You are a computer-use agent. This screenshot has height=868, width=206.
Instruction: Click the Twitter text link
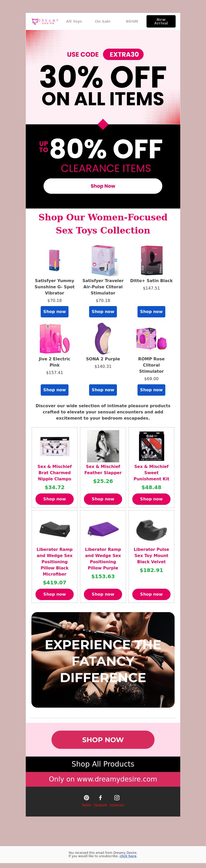coord(86,805)
